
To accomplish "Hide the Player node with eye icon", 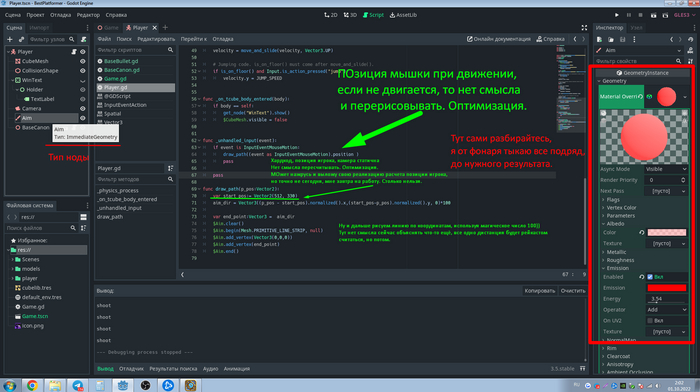I will (x=83, y=52).
